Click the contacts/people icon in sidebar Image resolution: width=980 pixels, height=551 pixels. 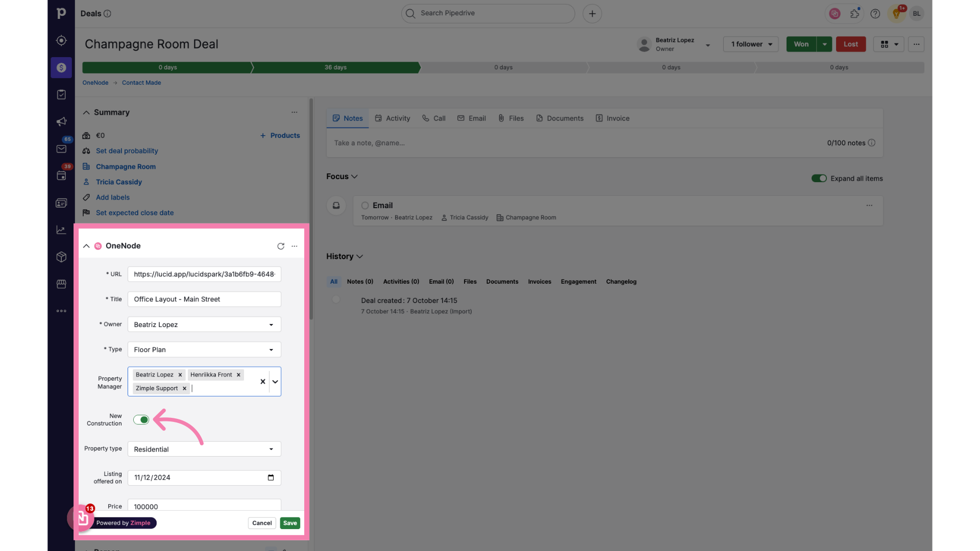[x=61, y=203]
